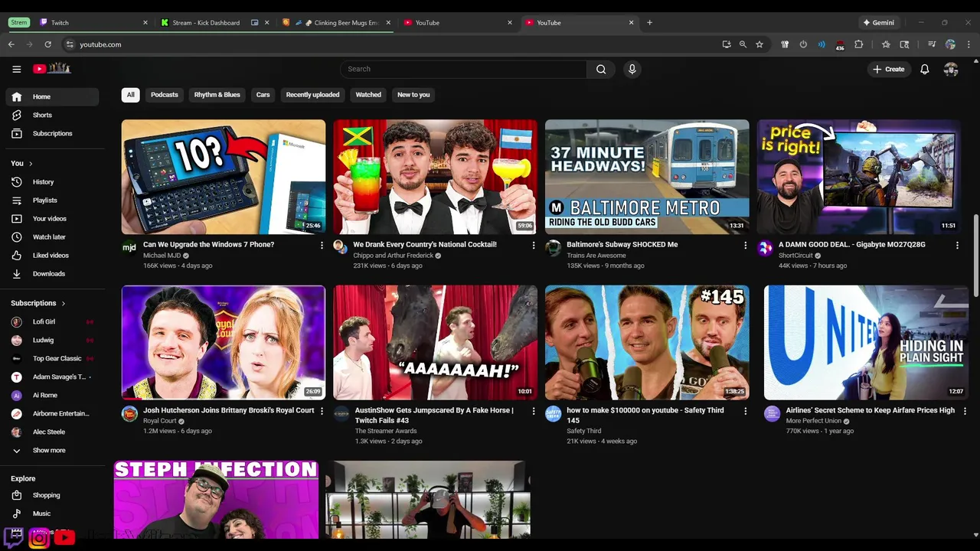
Task: Open the Extensions puzzle icon
Action: click(858, 44)
